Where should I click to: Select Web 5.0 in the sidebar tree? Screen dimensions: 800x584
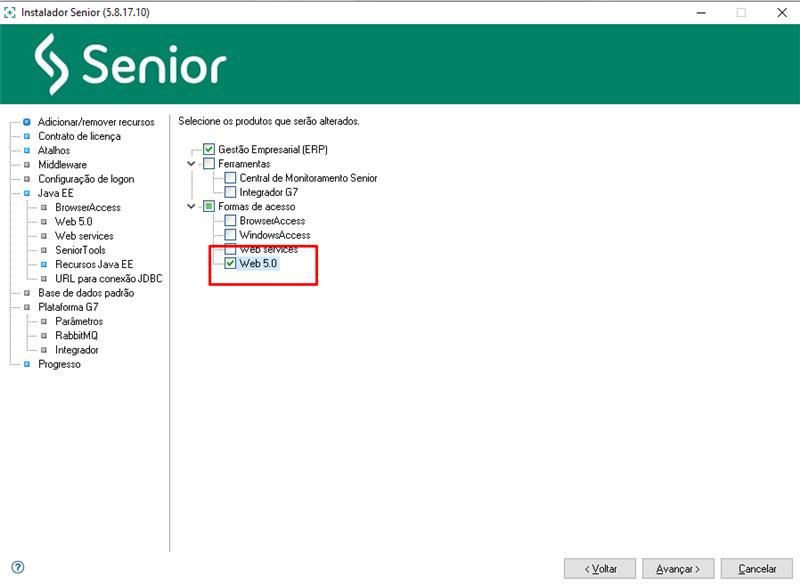pos(73,221)
